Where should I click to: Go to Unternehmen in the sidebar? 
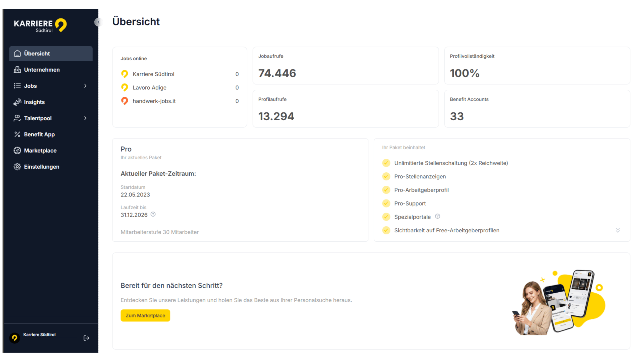51,70
